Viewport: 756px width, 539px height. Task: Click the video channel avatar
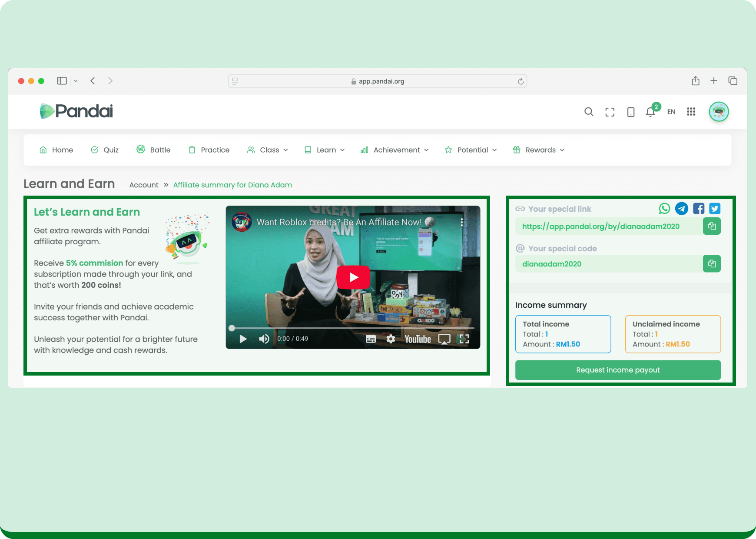click(x=242, y=222)
